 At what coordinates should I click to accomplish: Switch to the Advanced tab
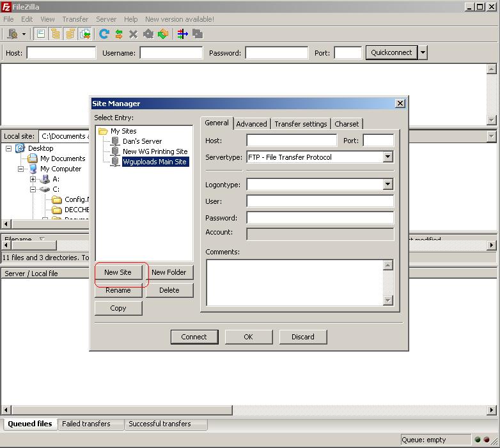pyautogui.click(x=251, y=124)
